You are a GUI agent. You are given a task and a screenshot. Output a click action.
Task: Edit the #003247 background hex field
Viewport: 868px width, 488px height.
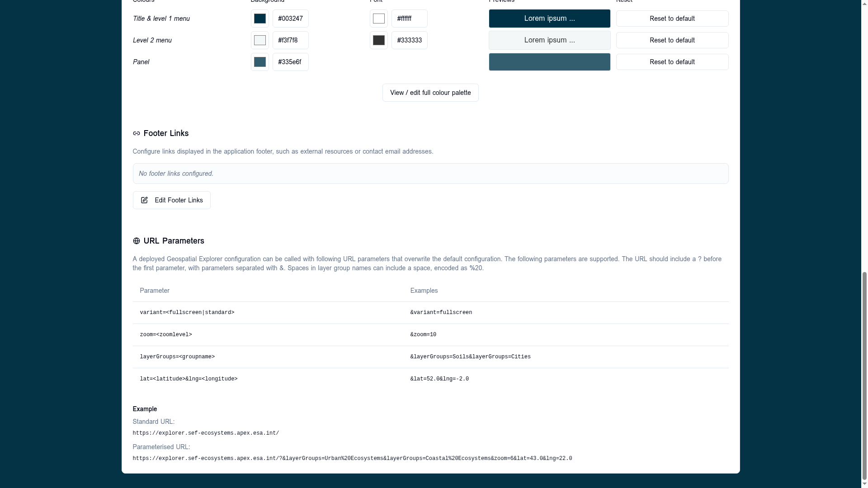click(291, 19)
